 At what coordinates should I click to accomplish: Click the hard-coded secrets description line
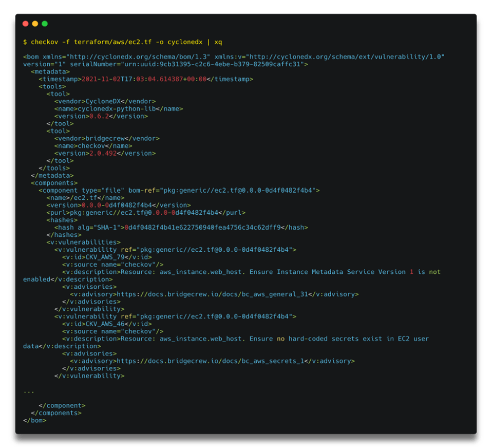click(226, 343)
